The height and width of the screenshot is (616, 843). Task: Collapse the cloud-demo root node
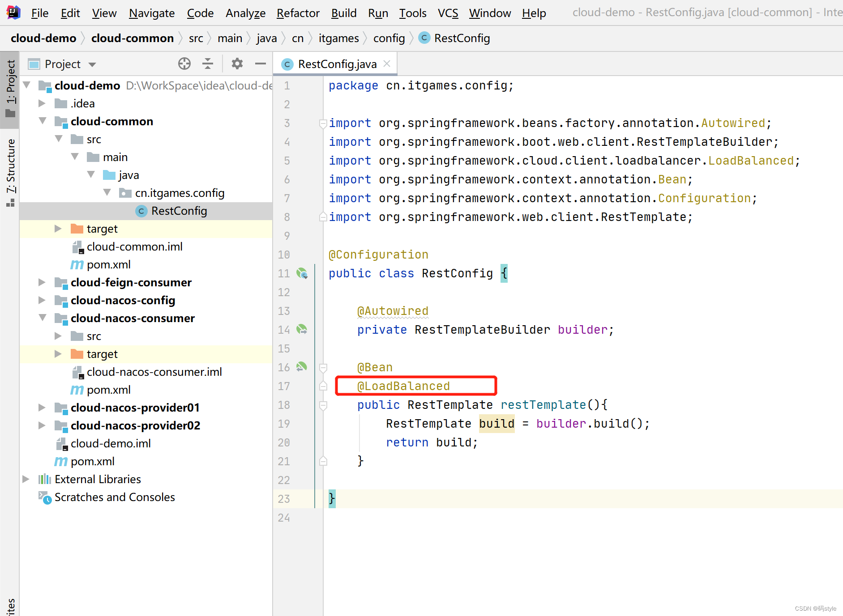pos(26,85)
